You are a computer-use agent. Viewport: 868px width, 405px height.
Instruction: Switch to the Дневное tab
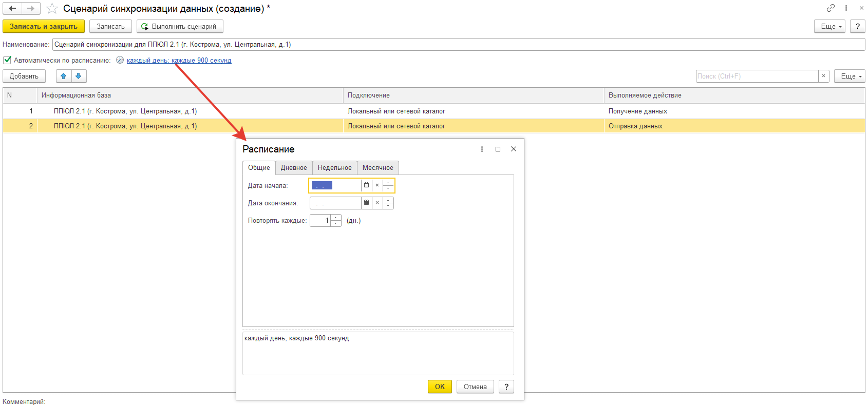click(x=294, y=167)
